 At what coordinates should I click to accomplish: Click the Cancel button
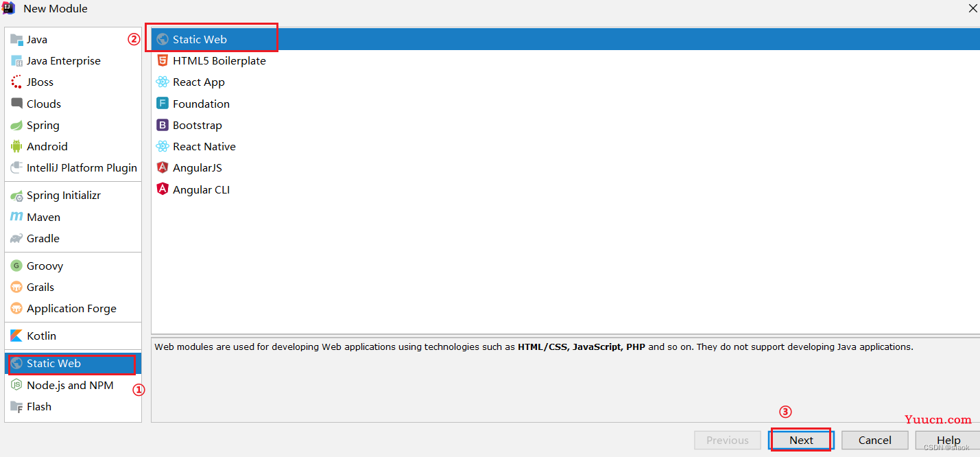[x=875, y=440]
